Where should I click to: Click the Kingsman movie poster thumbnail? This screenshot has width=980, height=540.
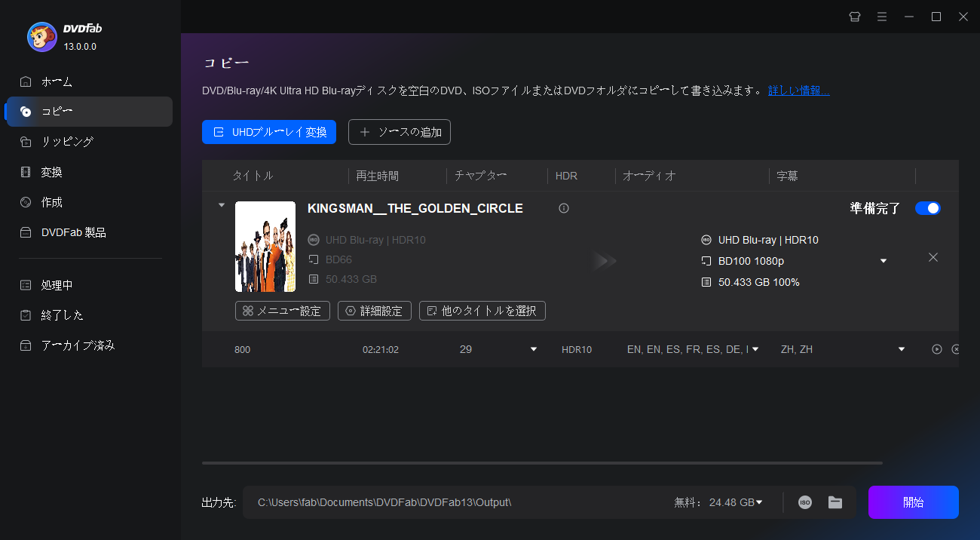265,247
